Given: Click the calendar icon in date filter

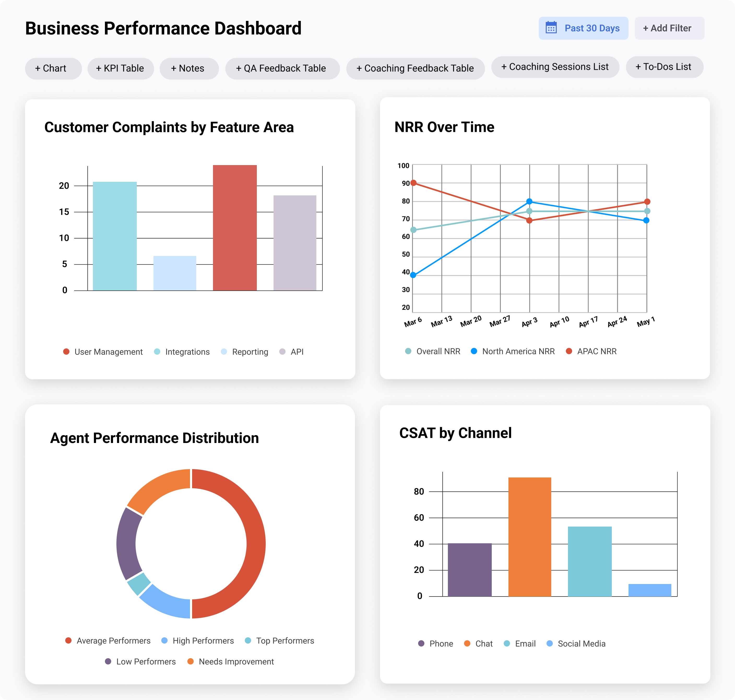Looking at the screenshot, I should [x=551, y=28].
